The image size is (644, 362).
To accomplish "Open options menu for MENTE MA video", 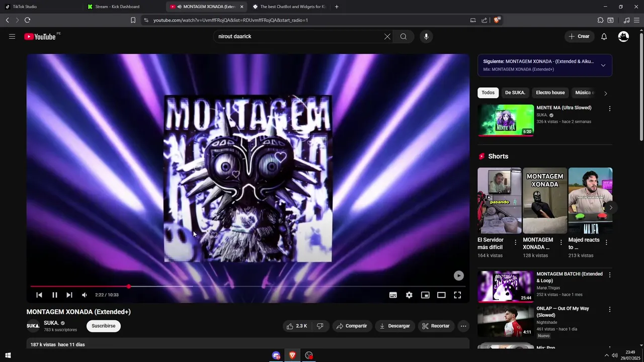I will tap(609, 109).
